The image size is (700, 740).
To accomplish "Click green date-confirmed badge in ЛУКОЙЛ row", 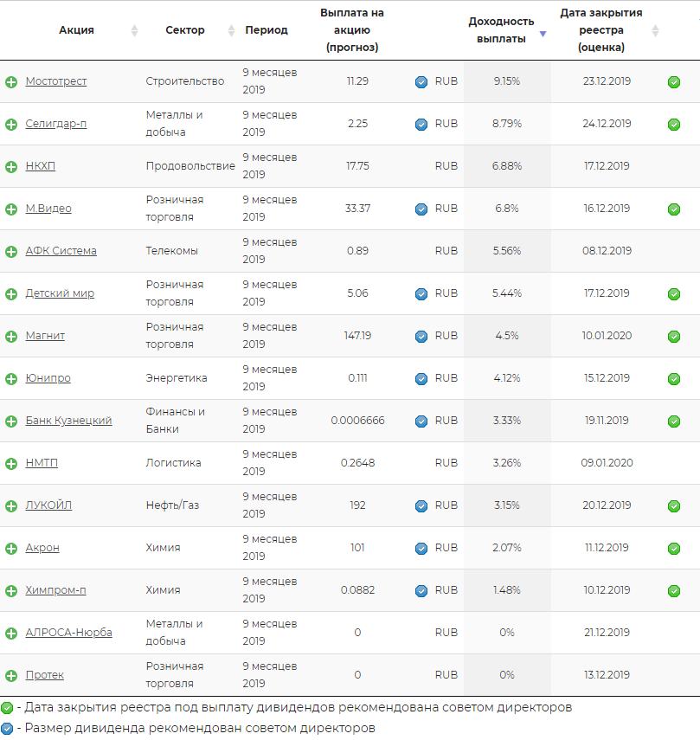I will tap(674, 506).
